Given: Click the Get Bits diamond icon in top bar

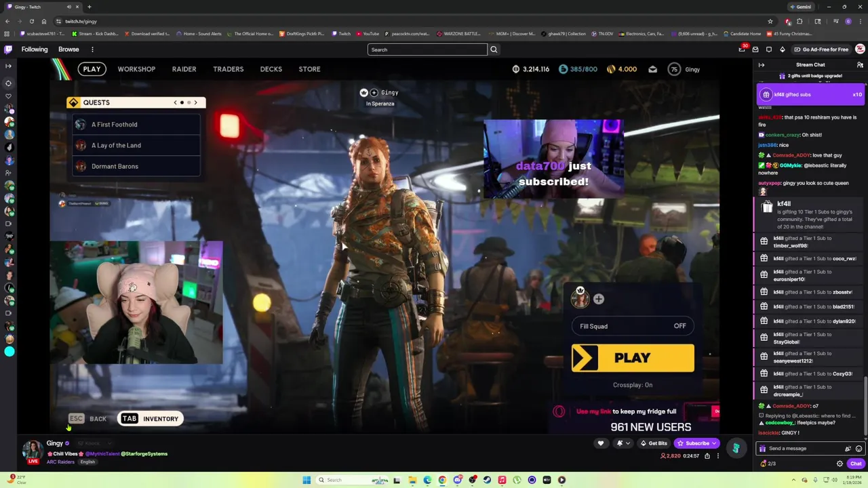Looking at the screenshot, I should (x=782, y=49).
